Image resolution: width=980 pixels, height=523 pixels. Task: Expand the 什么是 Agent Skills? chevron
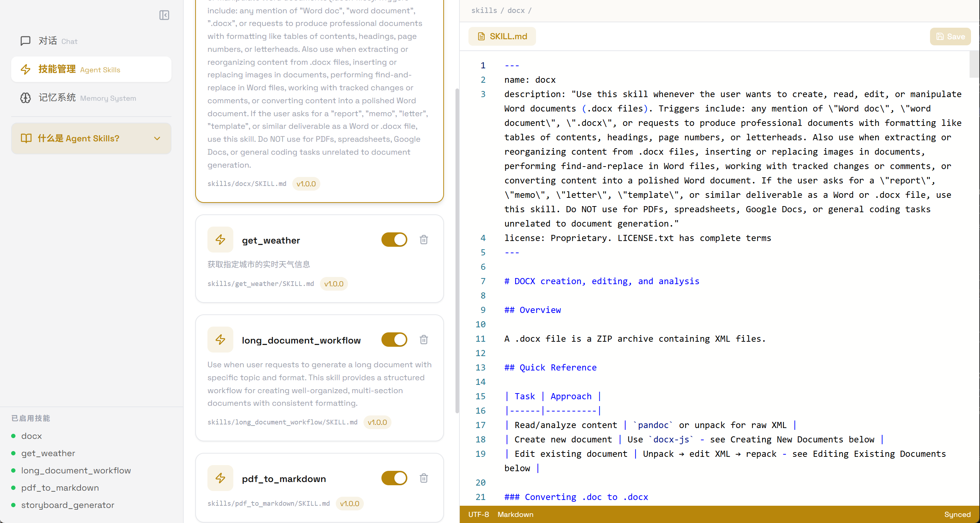coord(157,138)
